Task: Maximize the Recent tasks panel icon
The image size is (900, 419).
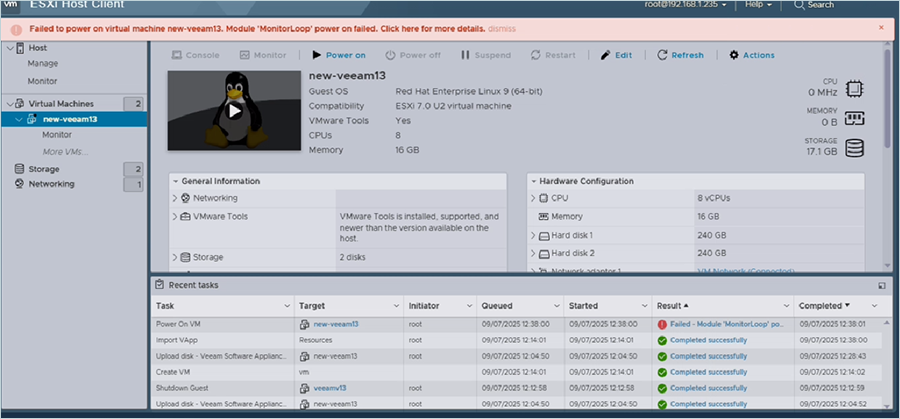Action: pos(881,285)
